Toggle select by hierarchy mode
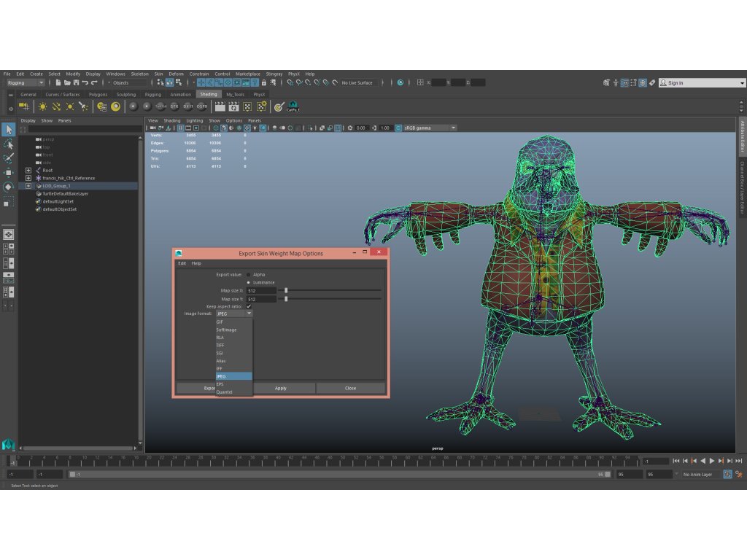Screen dimensions: 747x560 (160, 83)
